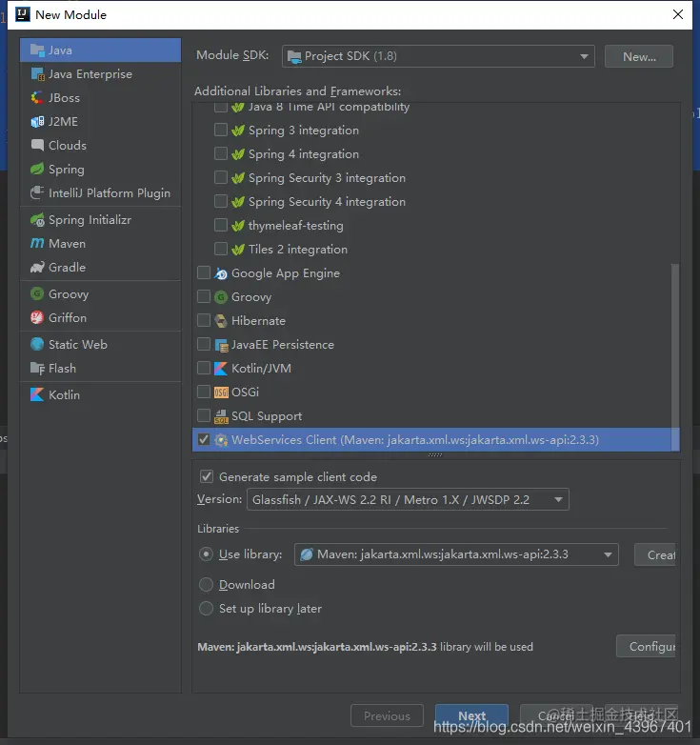Image resolution: width=700 pixels, height=745 pixels.
Task: Click the Cancel button
Action: pos(556,715)
